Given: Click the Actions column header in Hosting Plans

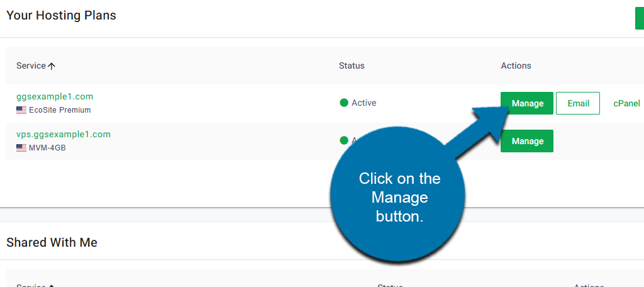Looking at the screenshot, I should point(516,65).
